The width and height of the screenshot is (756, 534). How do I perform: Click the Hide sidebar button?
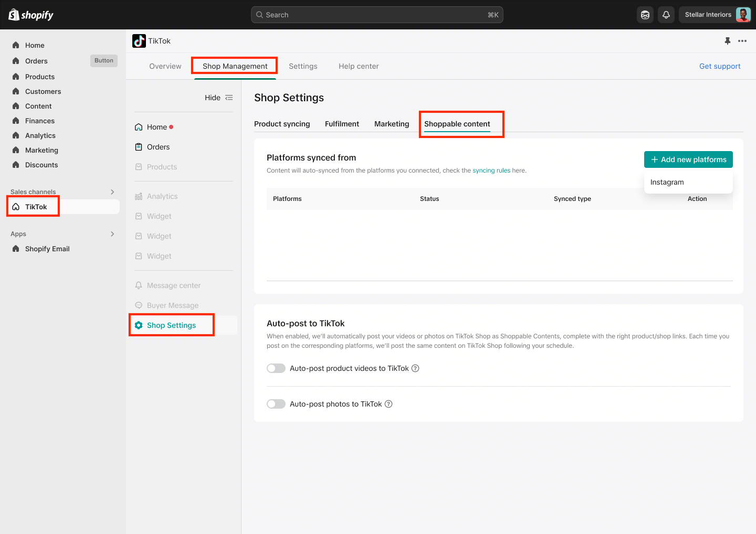point(218,98)
